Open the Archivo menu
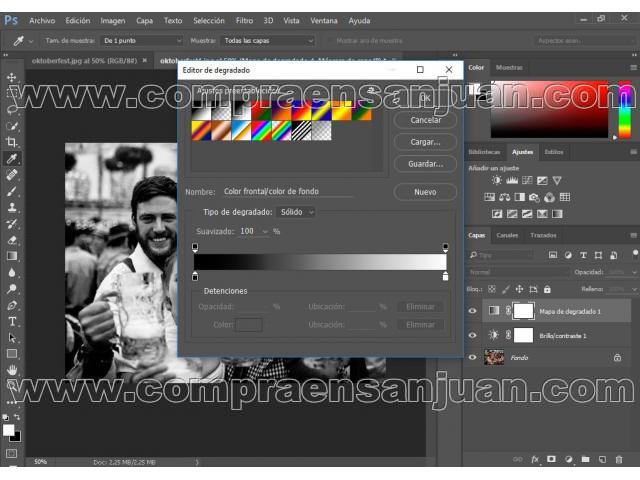The image size is (640, 480). click(x=42, y=20)
